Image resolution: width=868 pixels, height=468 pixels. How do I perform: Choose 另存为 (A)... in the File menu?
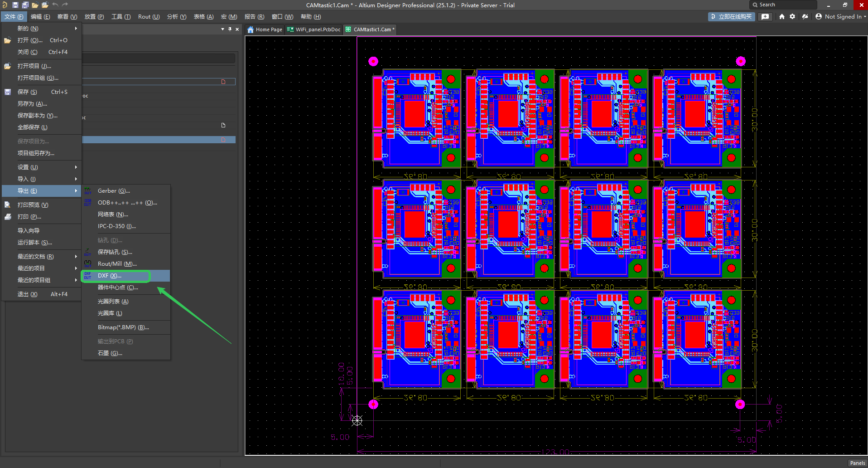(42, 104)
